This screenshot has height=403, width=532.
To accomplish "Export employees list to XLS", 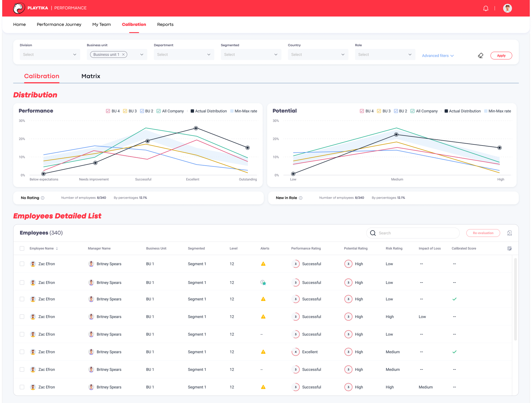I will tap(509, 233).
